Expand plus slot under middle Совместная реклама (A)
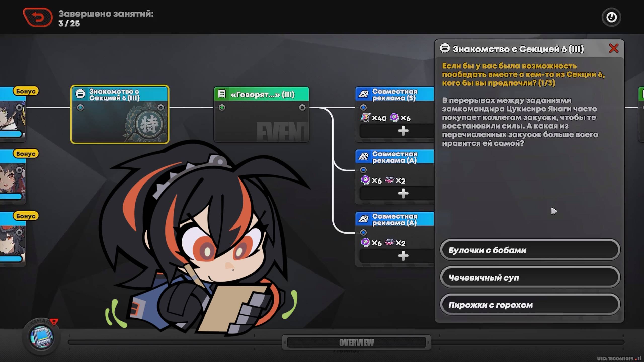 point(403,193)
